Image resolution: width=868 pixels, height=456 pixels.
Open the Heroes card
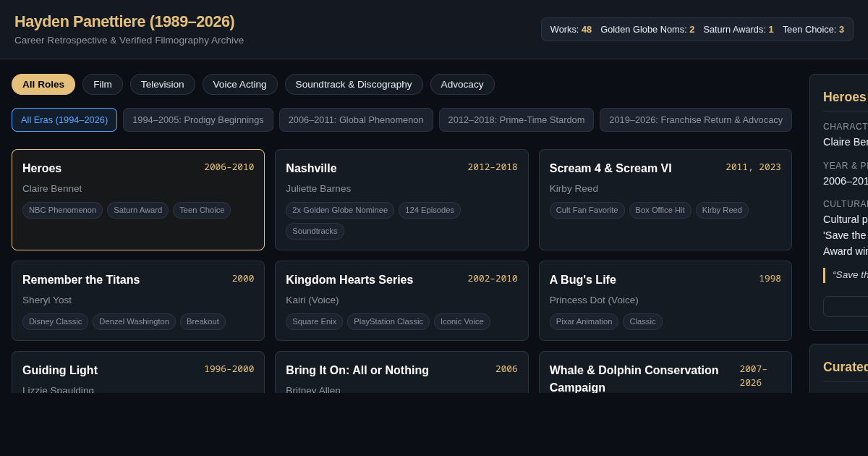coord(138,200)
